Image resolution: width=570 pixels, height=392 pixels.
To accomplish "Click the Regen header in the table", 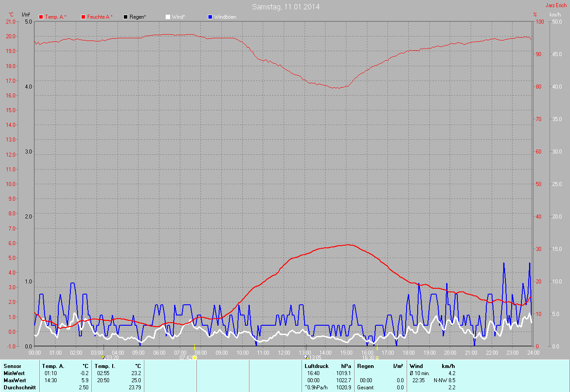I will 365,366.
